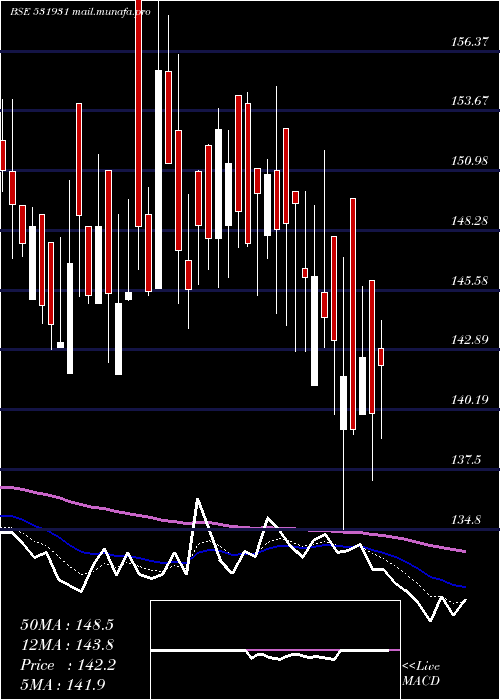
Task: Click the 148.28 price level label
Action: tap(470, 221)
